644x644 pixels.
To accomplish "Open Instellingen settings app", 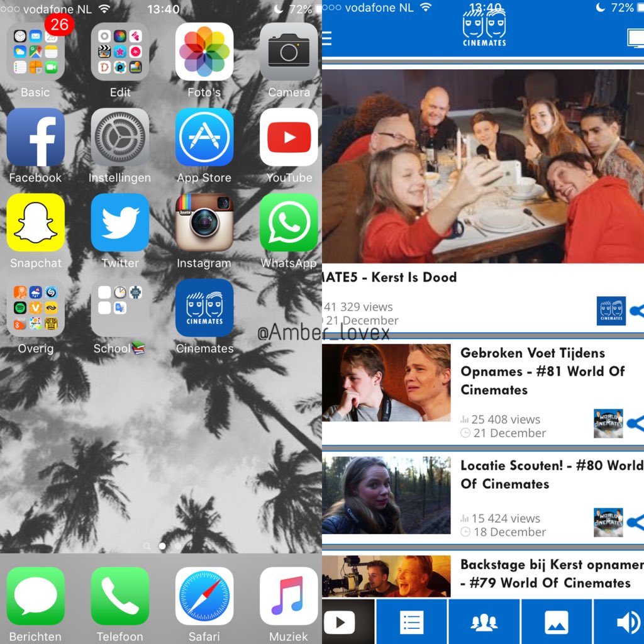I will tap(120, 137).
